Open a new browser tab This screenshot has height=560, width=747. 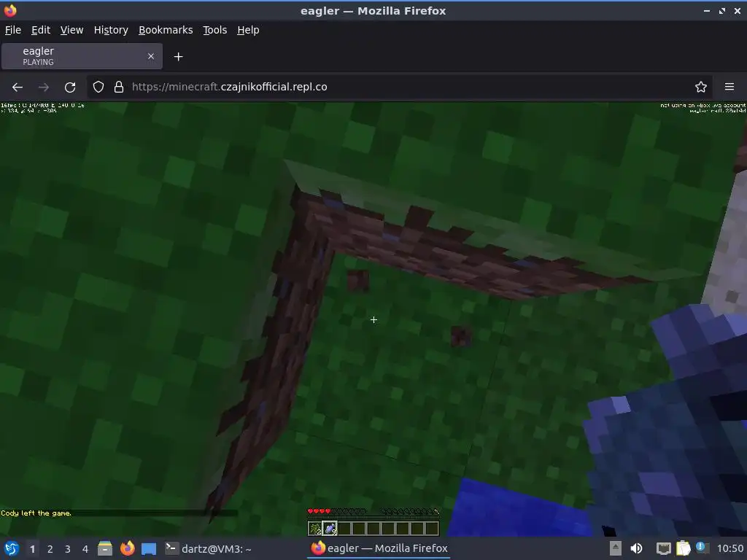[x=178, y=57]
